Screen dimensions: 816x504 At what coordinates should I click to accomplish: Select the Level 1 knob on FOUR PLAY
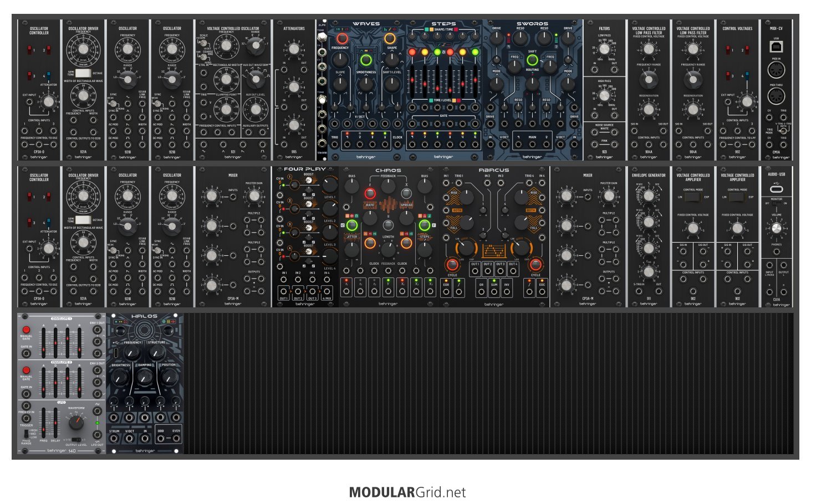[x=329, y=184]
